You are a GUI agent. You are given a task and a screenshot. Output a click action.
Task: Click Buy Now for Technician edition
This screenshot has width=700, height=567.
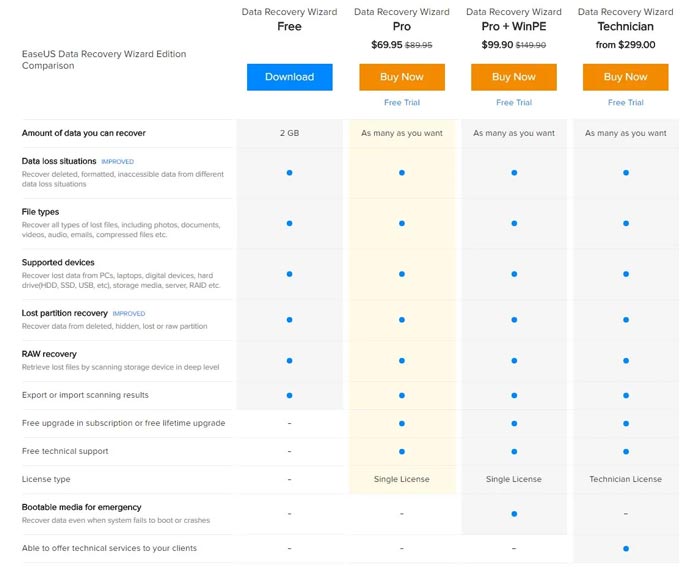tap(626, 77)
